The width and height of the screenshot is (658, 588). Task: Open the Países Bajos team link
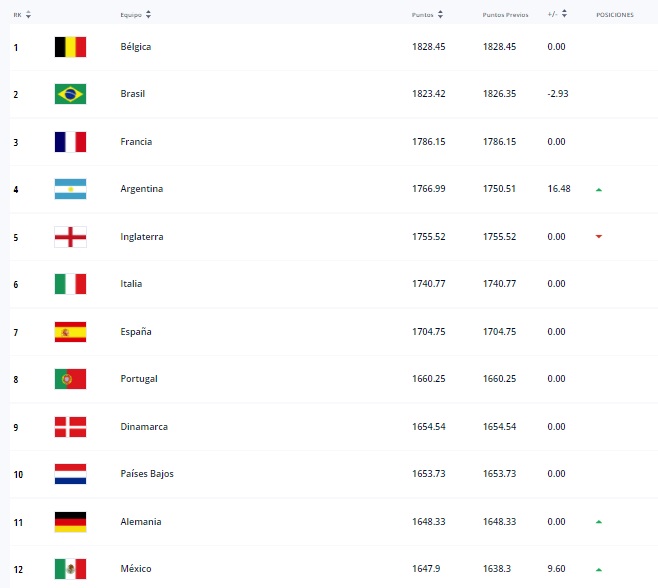(x=147, y=473)
